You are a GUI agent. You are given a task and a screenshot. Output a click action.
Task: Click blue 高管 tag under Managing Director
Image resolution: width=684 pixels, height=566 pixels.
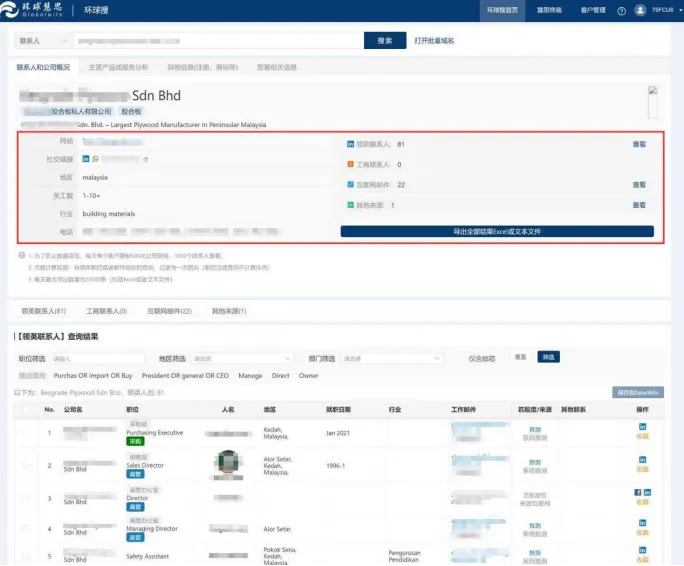click(x=135, y=538)
